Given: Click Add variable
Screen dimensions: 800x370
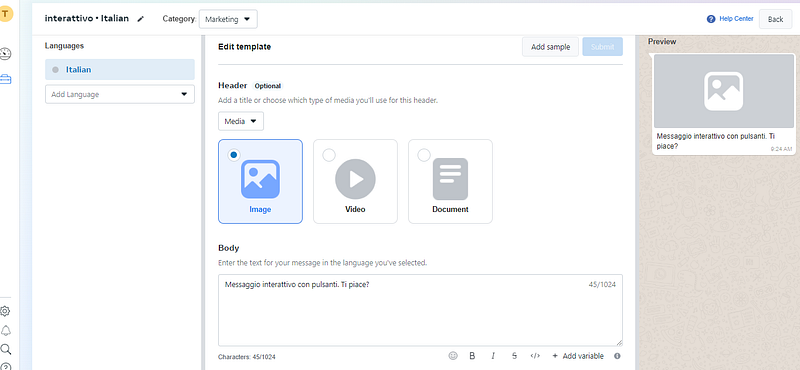Looking at the screenshot, I should coord(578,356).
